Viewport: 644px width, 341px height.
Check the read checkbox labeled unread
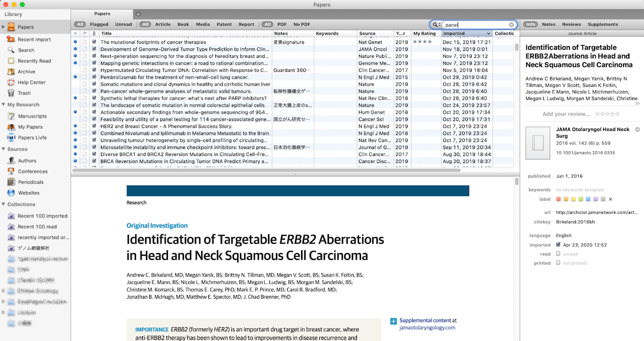(x=559, y=254)
